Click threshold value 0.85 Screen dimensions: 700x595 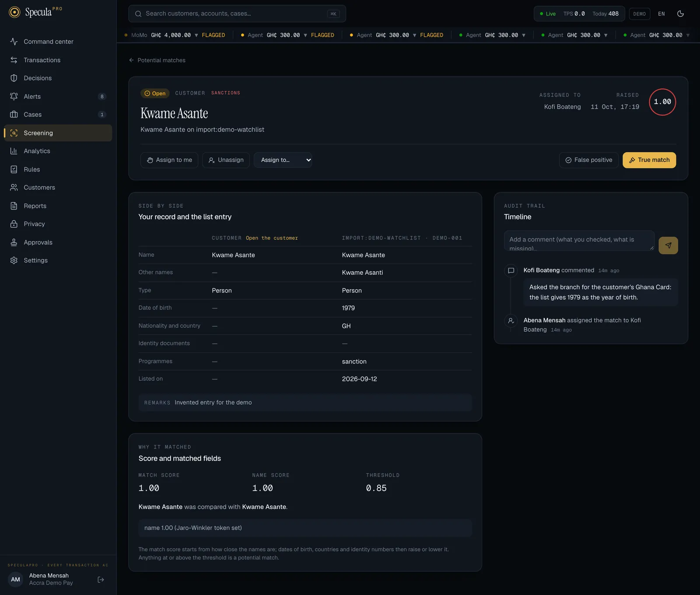(x=376, y=488)
